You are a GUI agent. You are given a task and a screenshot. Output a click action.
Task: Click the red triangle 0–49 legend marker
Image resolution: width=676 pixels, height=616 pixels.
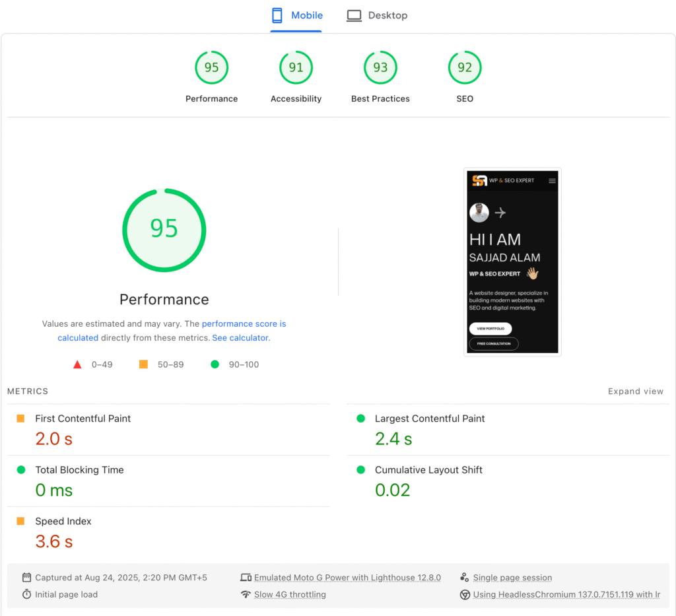[x=77, y=364]
